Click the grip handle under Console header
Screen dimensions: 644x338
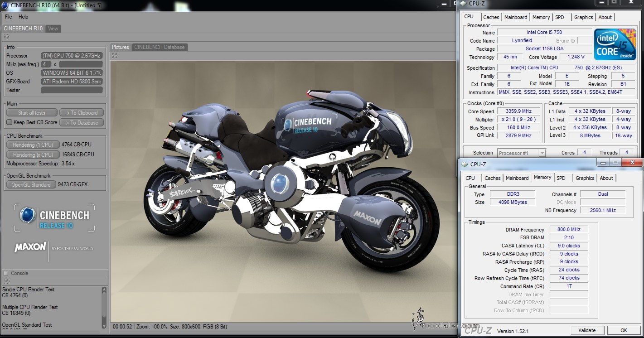(x=6, y=281)
